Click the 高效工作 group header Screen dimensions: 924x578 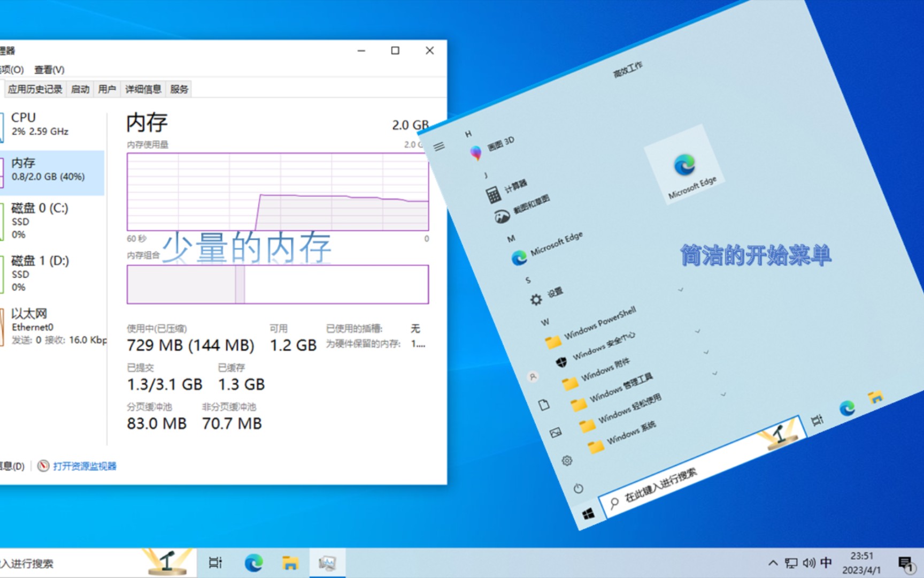pyautogui.click(x=628, y=70)
